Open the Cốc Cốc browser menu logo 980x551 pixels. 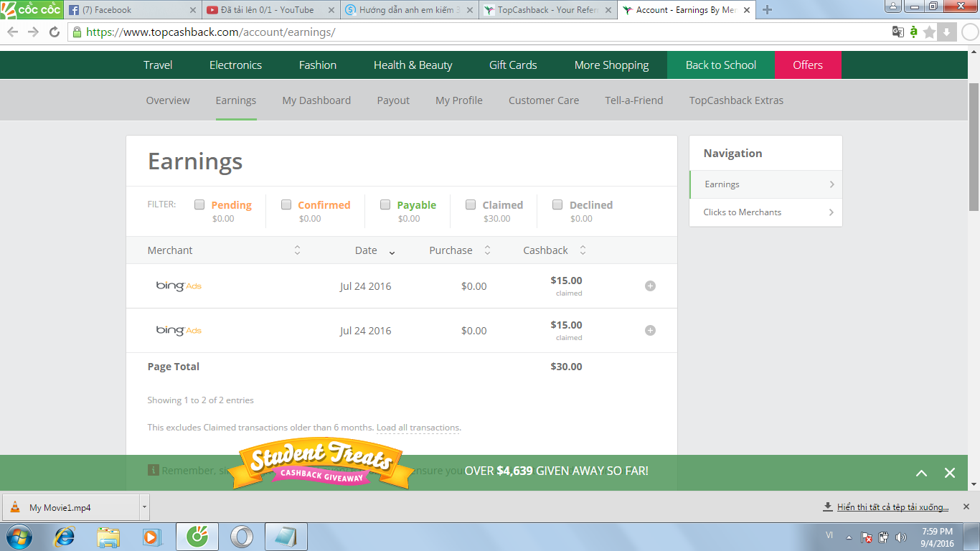(31, 10)
